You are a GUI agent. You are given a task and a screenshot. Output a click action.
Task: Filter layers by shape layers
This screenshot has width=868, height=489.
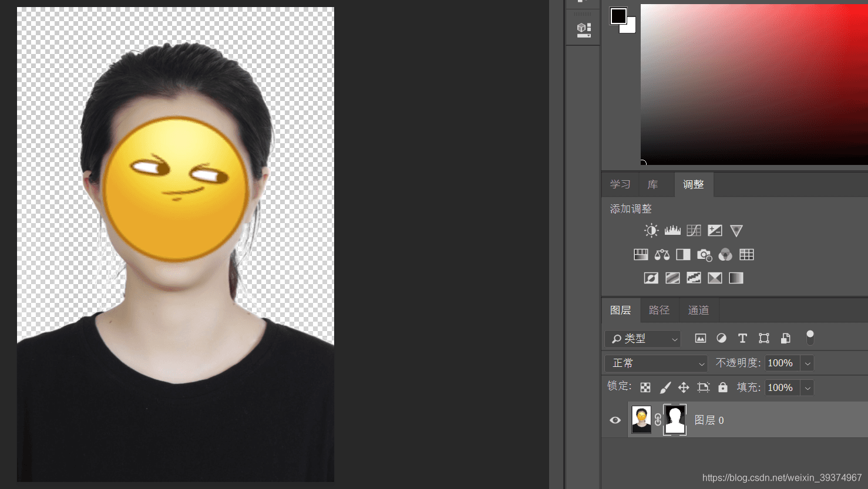coord(763,339)
